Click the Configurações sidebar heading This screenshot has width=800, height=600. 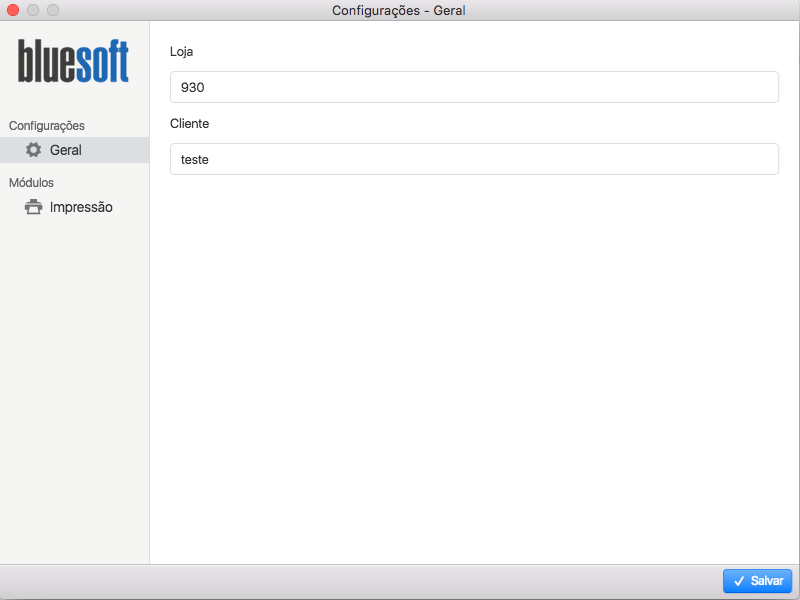tap(47, 126)
